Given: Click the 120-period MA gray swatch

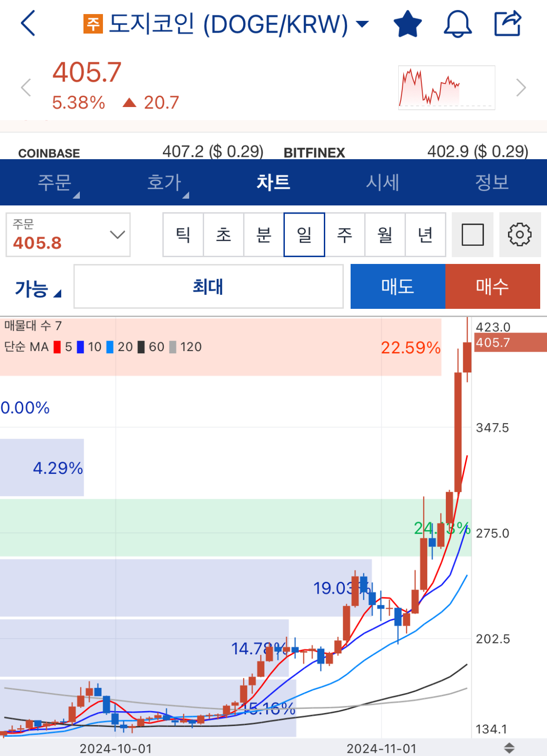Looking at the screenshot, I should click(x=172, y=347).
